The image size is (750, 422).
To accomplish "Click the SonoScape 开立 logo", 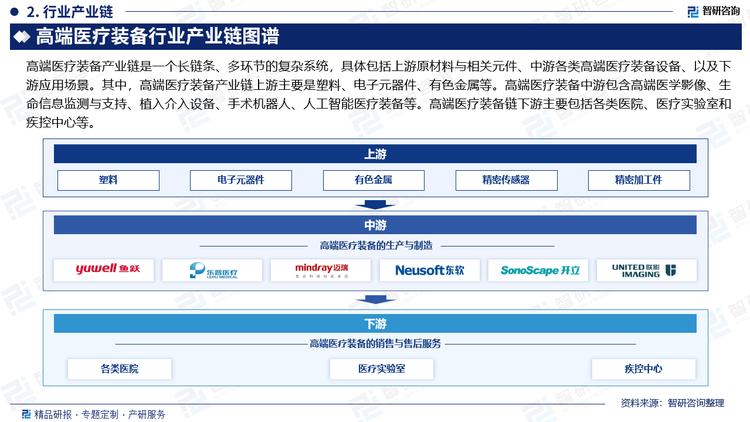I will pyautogui.click(x=538, y=270).
